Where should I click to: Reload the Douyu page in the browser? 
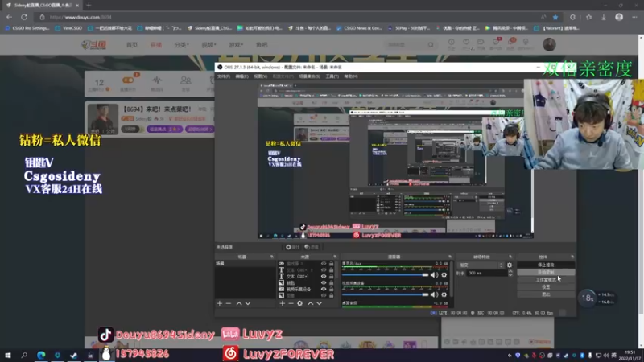24,17
